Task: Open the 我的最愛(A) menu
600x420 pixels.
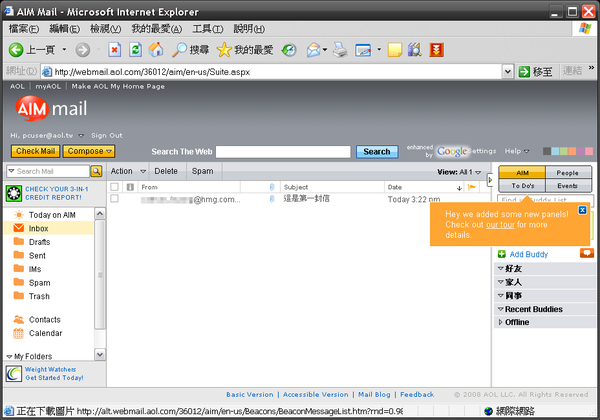Action: (157, 29)
